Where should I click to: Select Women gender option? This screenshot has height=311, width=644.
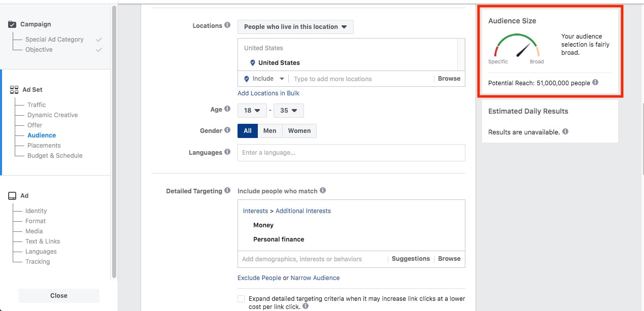pos(299,130)
